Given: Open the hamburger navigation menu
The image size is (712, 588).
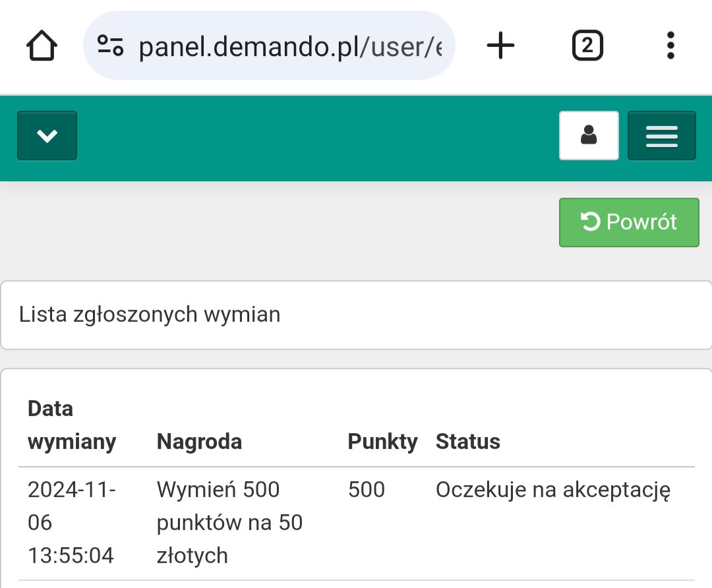Looking at the screenshot, I should point(661,136).
